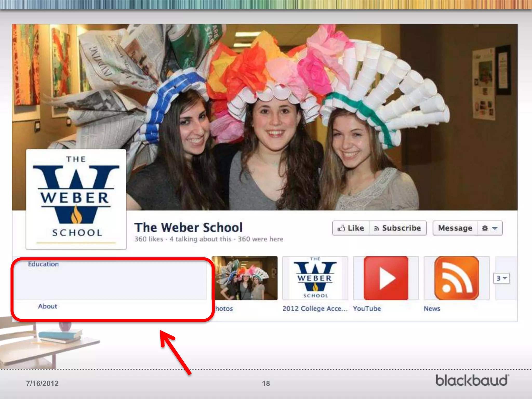Screen dimensions: 532x399
Task: Expand the 3 more apps dropdown
Action: [501, 278]
